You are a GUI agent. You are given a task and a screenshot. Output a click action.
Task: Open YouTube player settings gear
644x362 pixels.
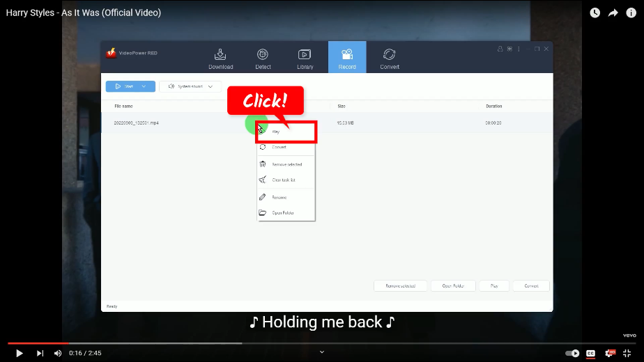610,353
